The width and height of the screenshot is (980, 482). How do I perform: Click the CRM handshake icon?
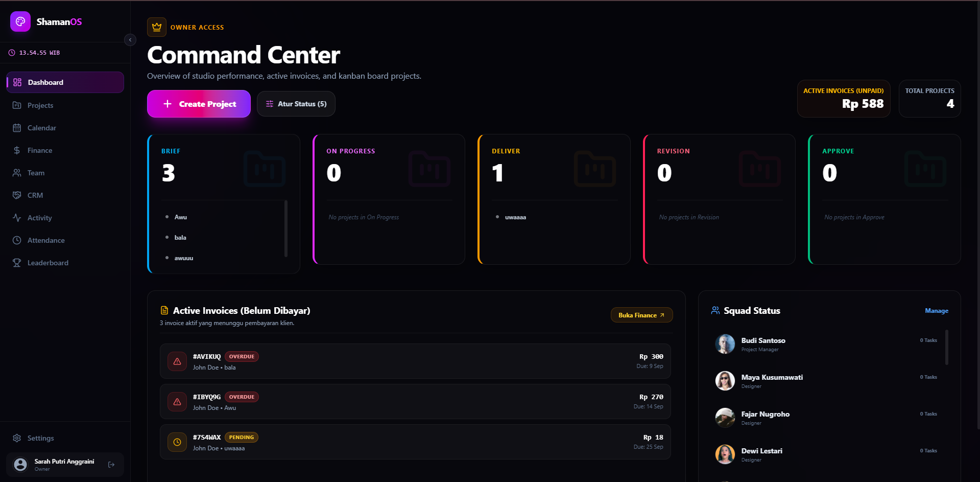click(x=17, y=195)
